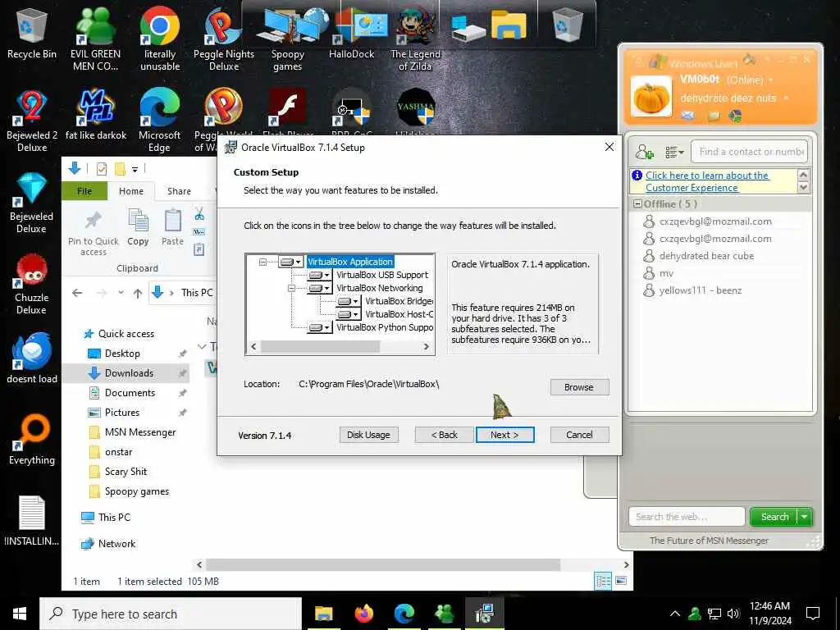This screenshot has height=630, width=840.
Task: Open VirtualBox USB Support feature dropdown
Action: click(x=320, y=275)
